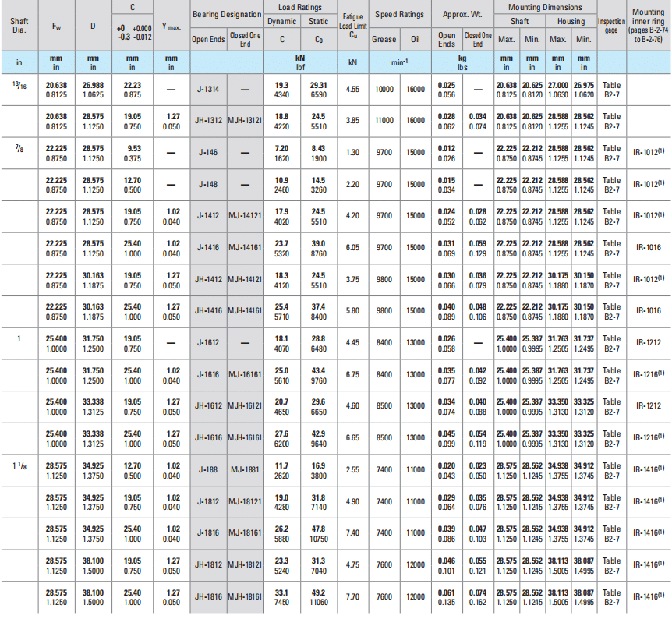The width and height of the screenshot is (672, 619).
Task: Click the Grease speed rating subheader
Action: (384, 39)
